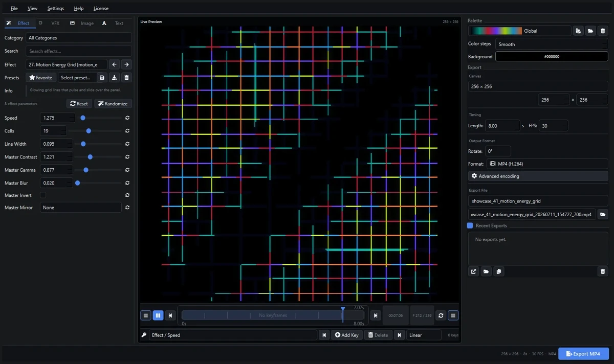
Task: Open the Global palette dropdown
Action: [520, 31]
